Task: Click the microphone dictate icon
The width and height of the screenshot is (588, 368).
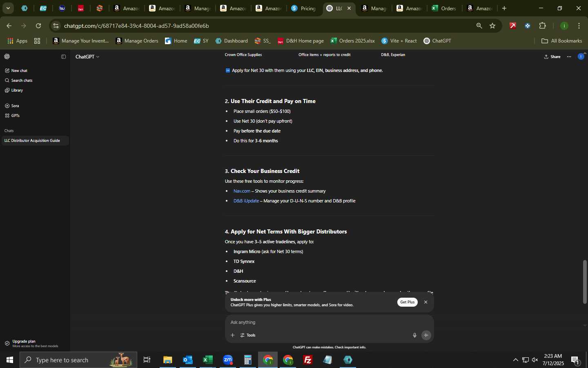Action: click(414, 335)
